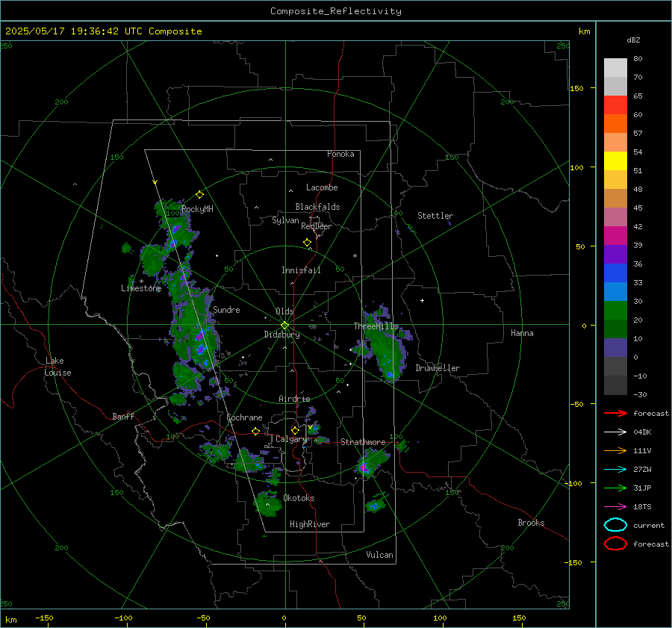Select the dark orange 60 dBZ swatch
The image size is (672, 628).
click(x=615, y=123)
